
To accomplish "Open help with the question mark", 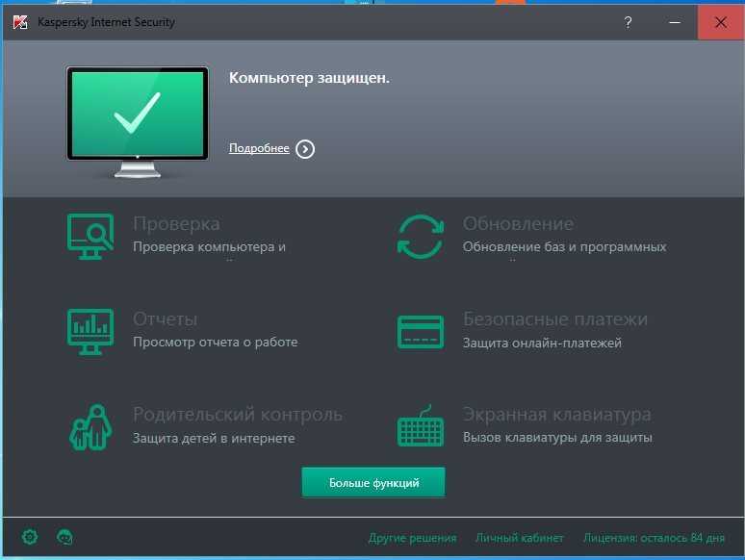I will (628, 22).
